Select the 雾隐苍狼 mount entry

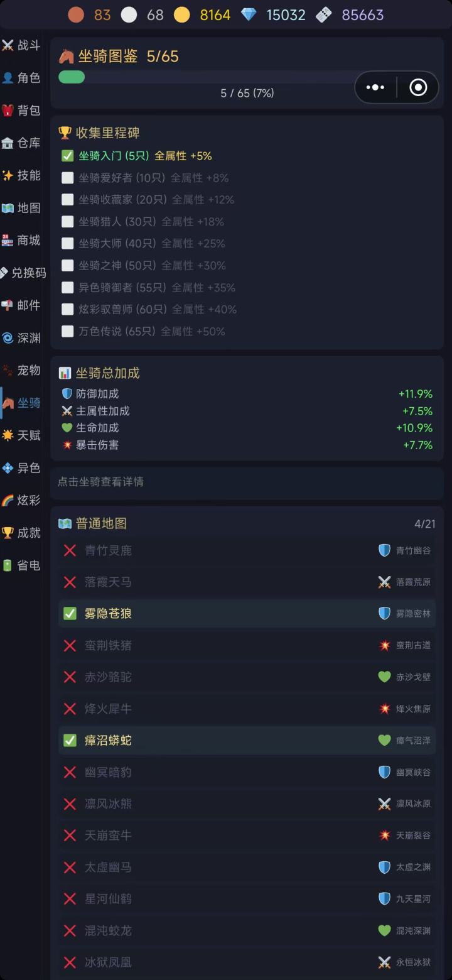[x=247, y=614]
